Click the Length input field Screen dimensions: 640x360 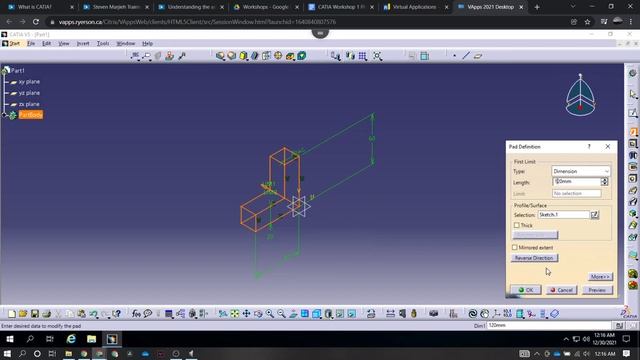coord(577,182)
